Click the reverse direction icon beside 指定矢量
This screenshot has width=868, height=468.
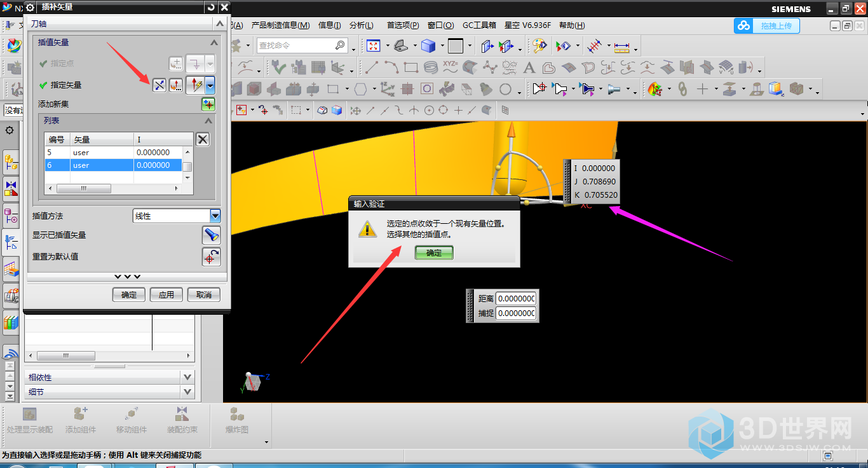pos(159,85)
